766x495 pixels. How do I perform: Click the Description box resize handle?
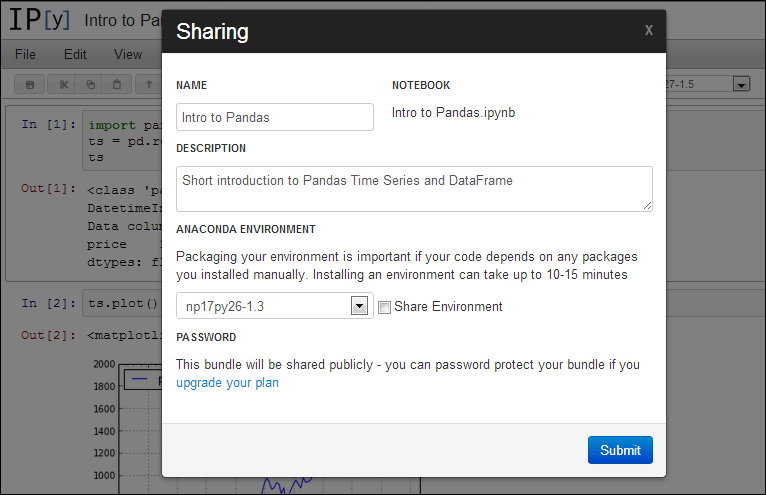647,206
